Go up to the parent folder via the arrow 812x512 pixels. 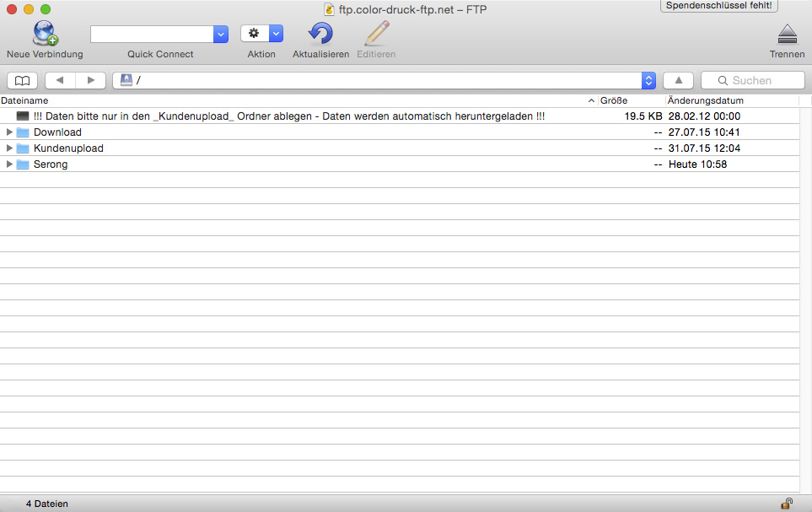click(679, 80)
